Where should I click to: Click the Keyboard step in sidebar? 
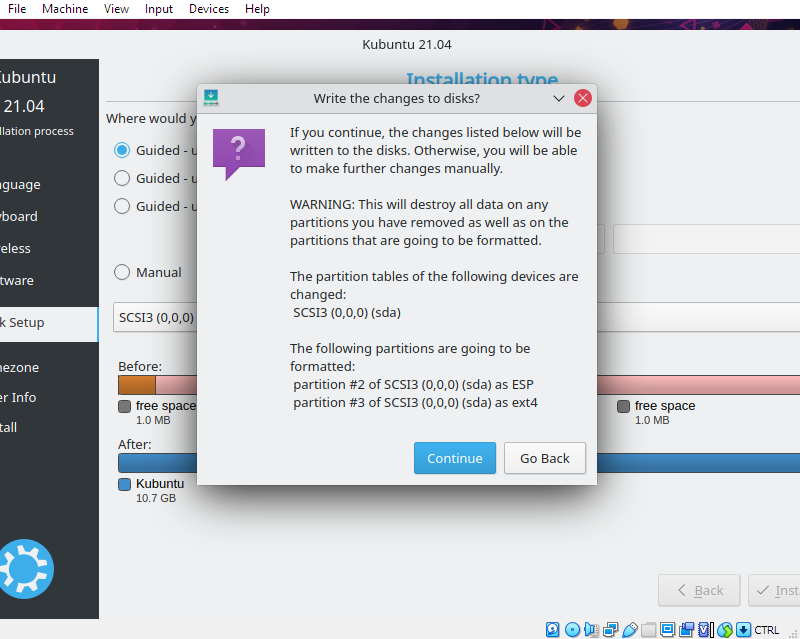[19, 216]
